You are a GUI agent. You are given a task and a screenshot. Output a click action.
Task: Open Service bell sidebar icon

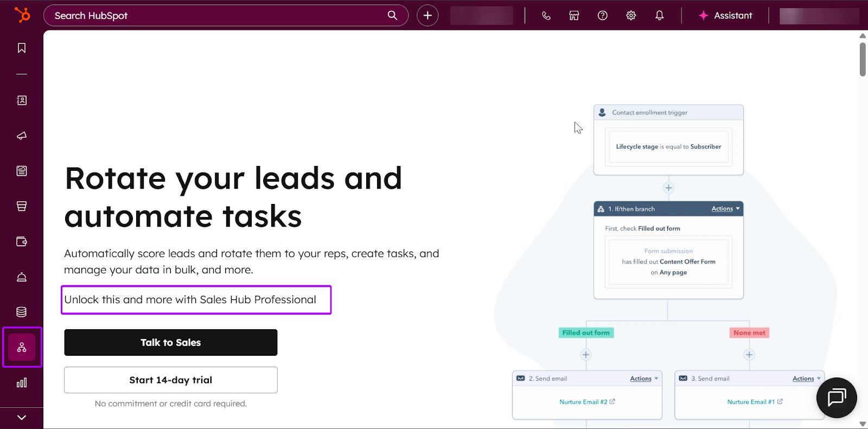pos(22,277)
